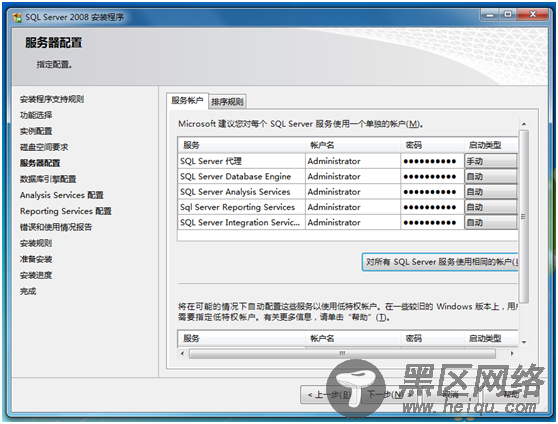
Task: Select 错误和使用情况报告 step in sidebar
Action: click(56, 227)
